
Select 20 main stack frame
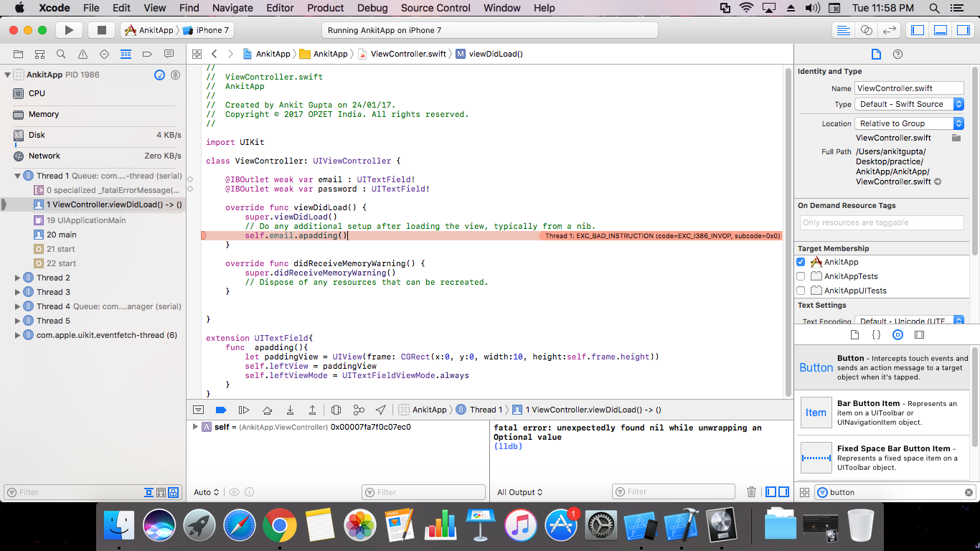(93, 235)
